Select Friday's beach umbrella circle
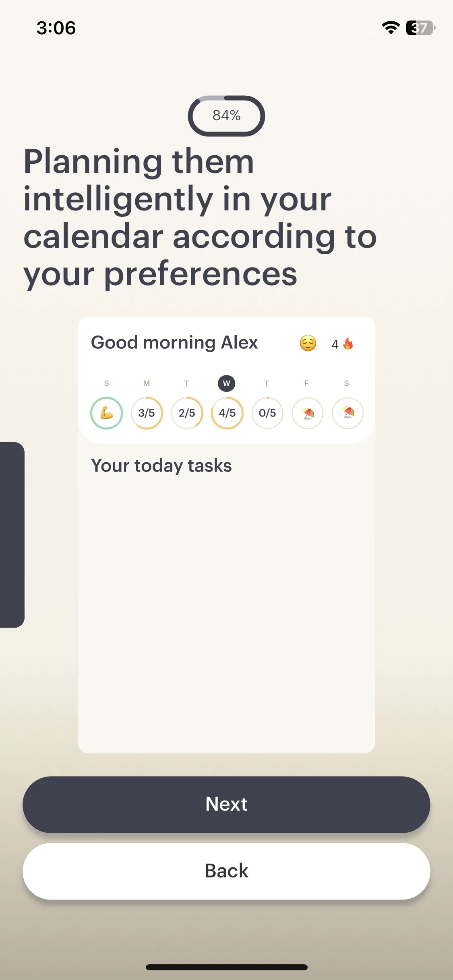The height and width of the screenshot is (980, 453). point(308,413)
